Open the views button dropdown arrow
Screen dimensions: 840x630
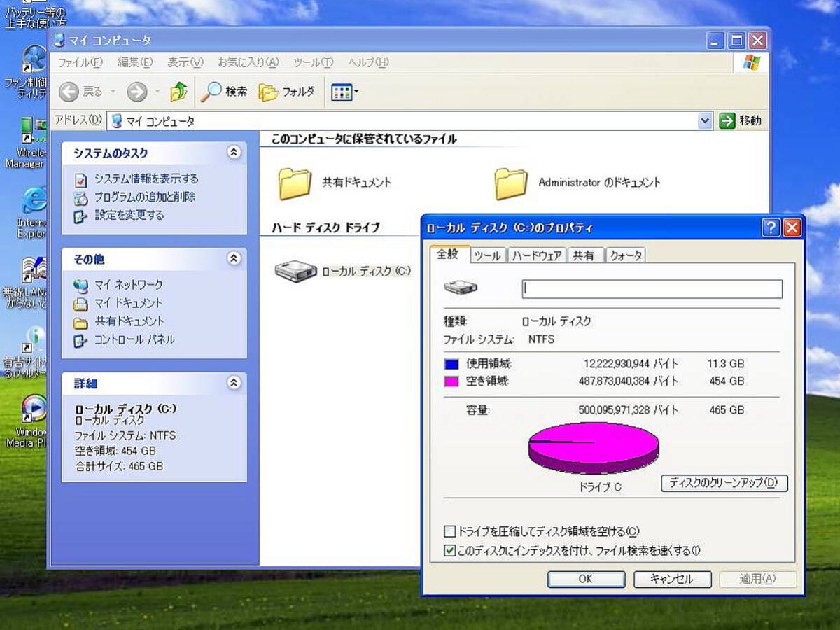tap(356, 92)
